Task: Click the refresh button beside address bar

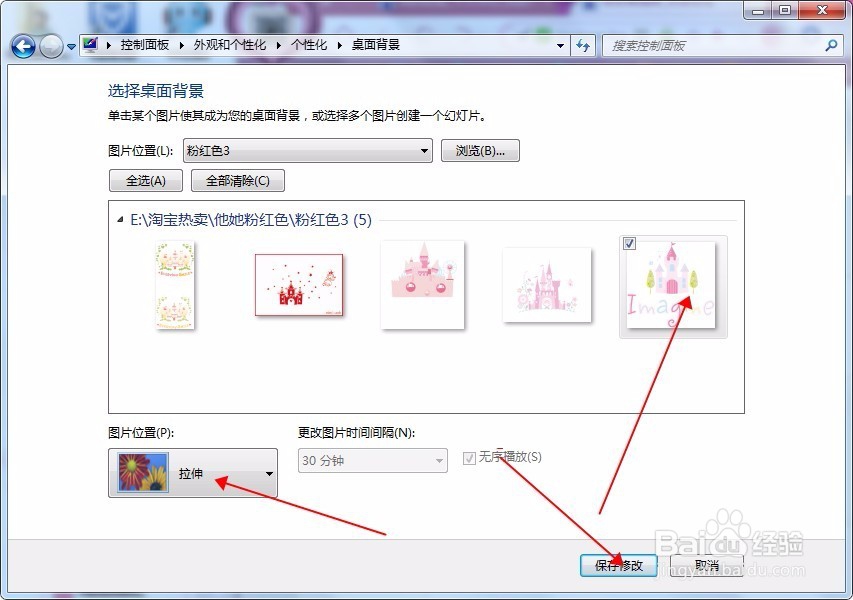Action: coord(583,46)
